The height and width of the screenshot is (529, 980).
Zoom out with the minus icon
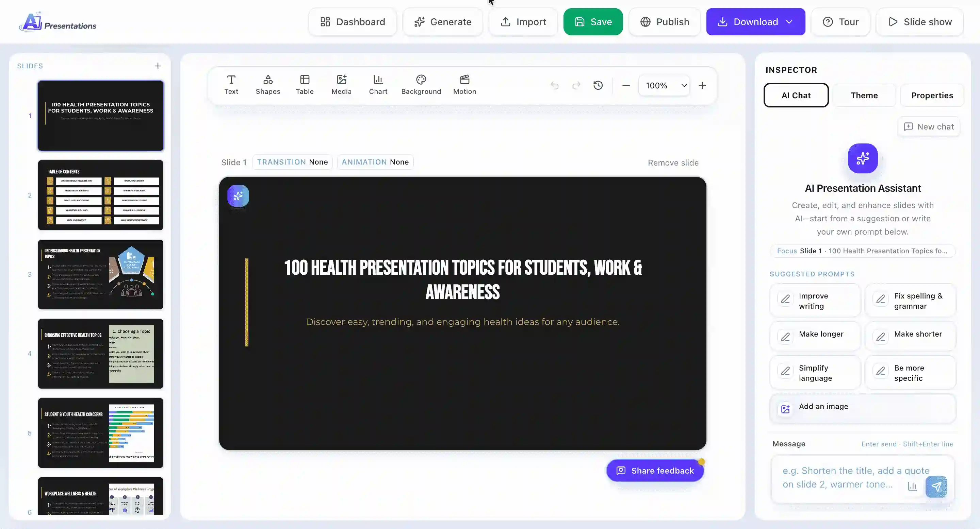pos(625,86)
